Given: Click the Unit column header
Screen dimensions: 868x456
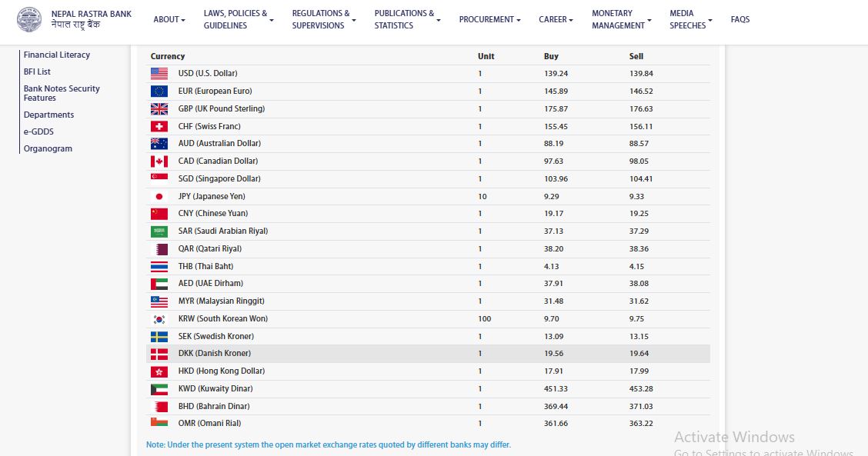Looking at the screenshot, I should (x=486, y=56).
